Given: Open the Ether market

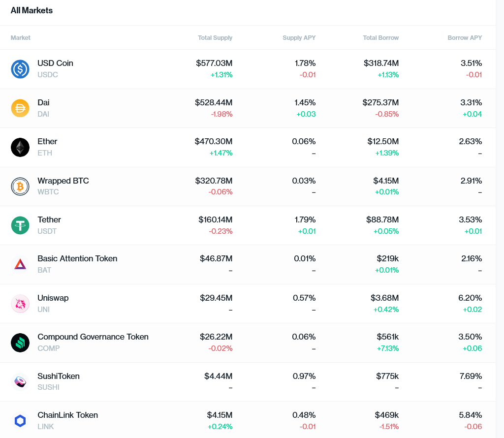Looking at the screenshot, I should point(248,148).
